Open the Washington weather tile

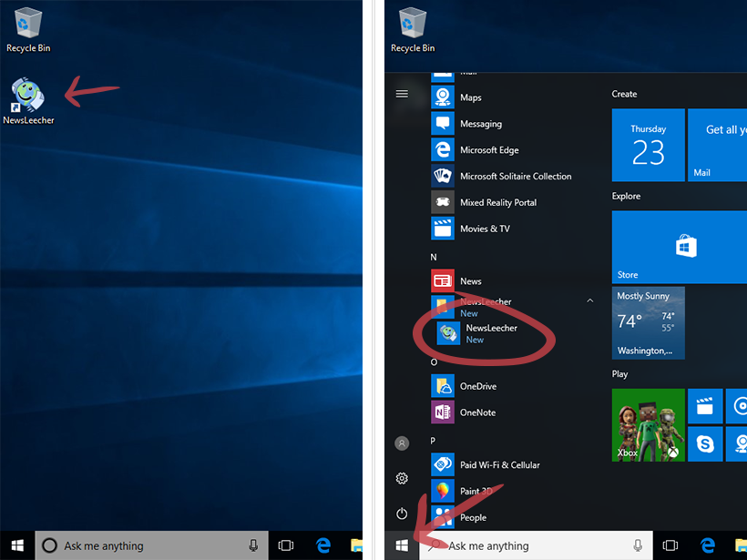pos(648,323)
